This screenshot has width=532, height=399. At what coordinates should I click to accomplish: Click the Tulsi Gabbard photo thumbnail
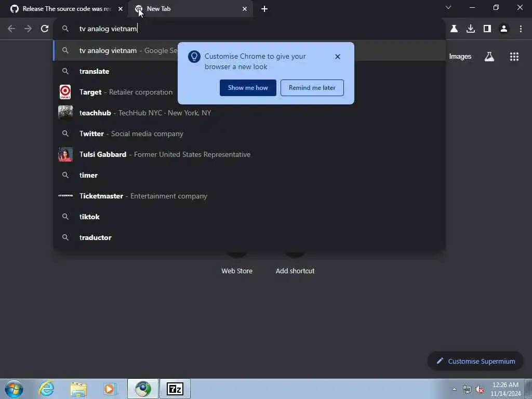coord(65,154)
